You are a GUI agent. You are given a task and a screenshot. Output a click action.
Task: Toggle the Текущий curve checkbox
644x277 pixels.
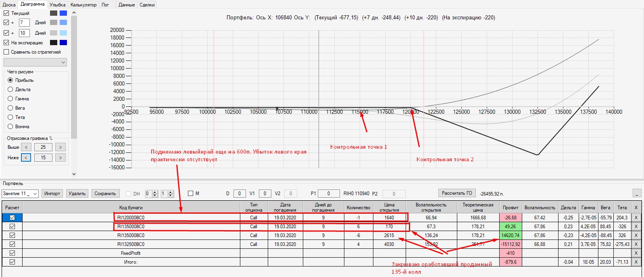click(x=6, y=13)
